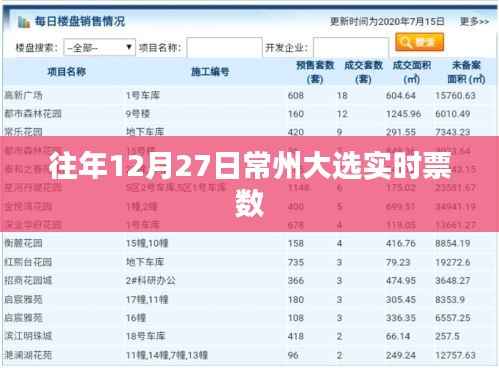Image resolution: width=499 pixels, height=368 pixels.
Task: Click unregistered area 6557.25
Action: (x=453, y=318)
